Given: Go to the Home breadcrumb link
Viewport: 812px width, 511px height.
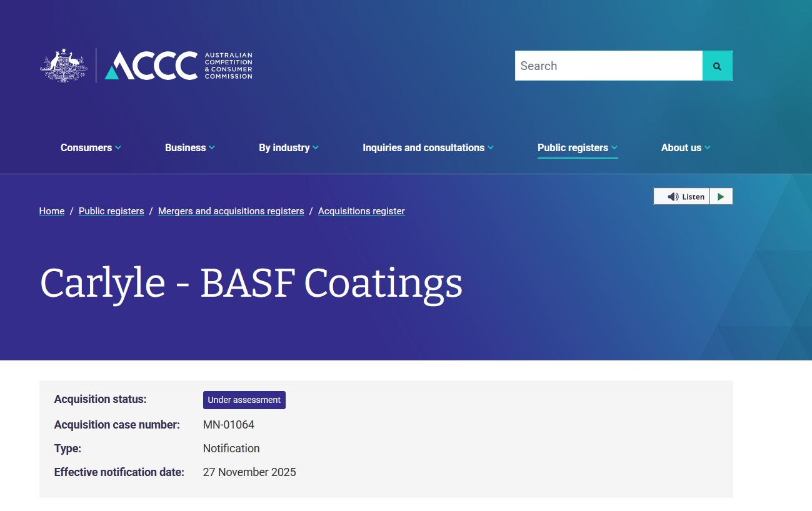Looking at the screenshot, I should click(52, 211).
